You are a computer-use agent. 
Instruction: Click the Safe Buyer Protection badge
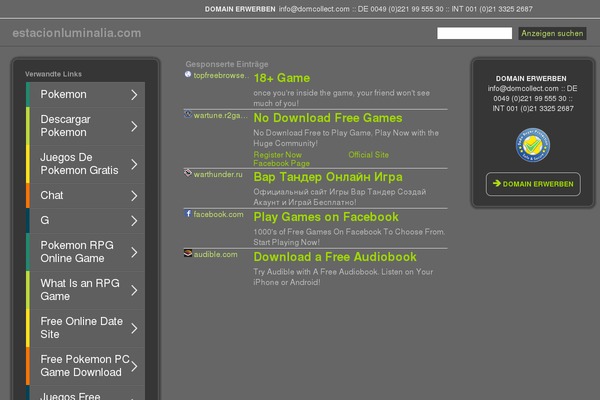(533, 145)
